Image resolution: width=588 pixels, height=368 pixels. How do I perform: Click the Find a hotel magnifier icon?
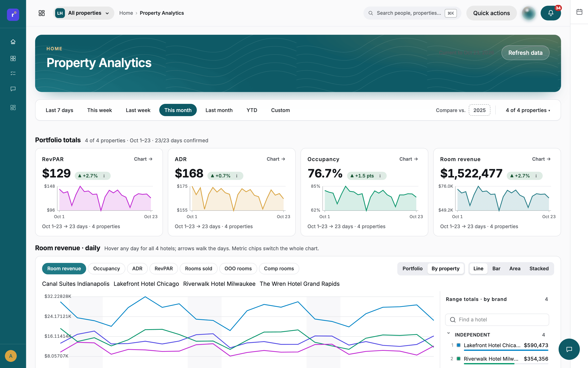pos(453,320)
